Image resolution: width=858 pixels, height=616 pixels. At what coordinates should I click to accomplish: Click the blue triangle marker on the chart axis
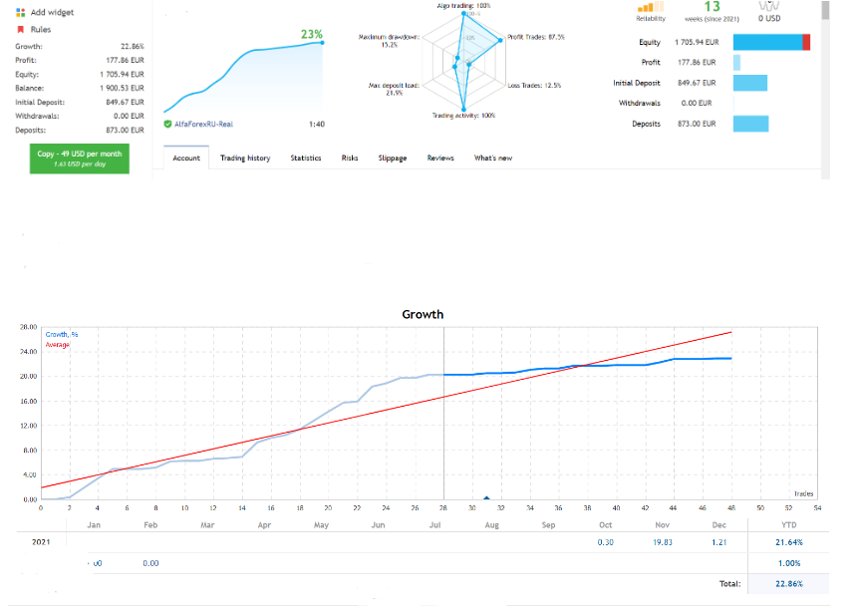[x=486, y=497]
